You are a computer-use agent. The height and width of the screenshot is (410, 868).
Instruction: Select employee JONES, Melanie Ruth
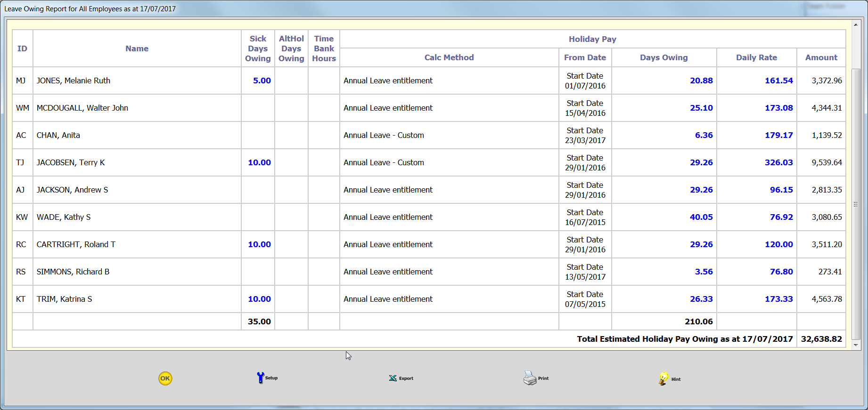[x=74, y=80]
